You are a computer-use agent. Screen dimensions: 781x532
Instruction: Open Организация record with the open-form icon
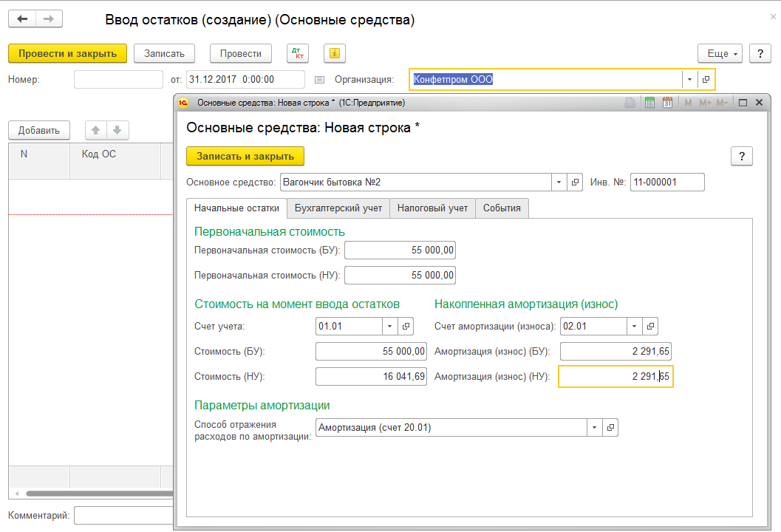[x=706, y=80]
